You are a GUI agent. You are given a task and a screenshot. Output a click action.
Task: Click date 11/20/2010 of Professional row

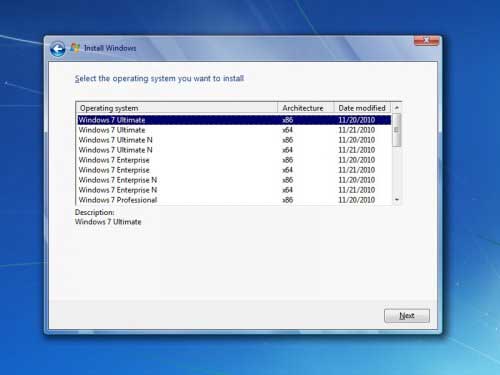(357, 200)
